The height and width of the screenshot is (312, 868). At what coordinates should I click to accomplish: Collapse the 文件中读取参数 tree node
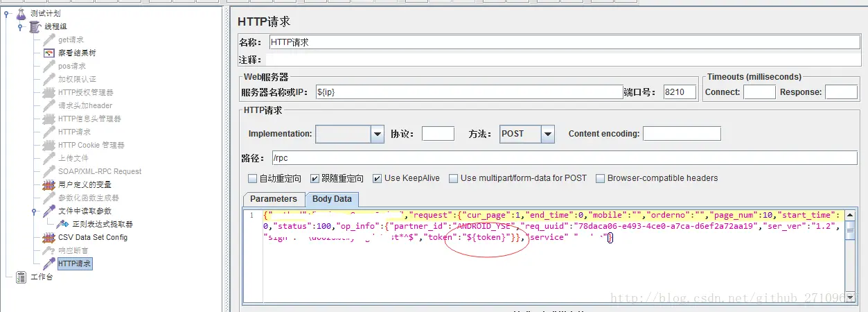pyautogui.click(x=34, y=211)
